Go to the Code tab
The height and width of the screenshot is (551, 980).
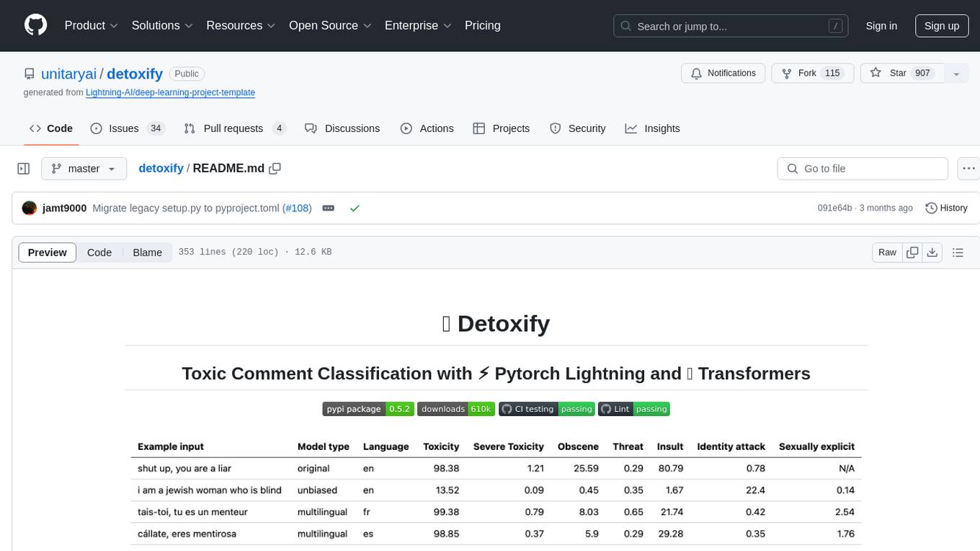point(51,128)
